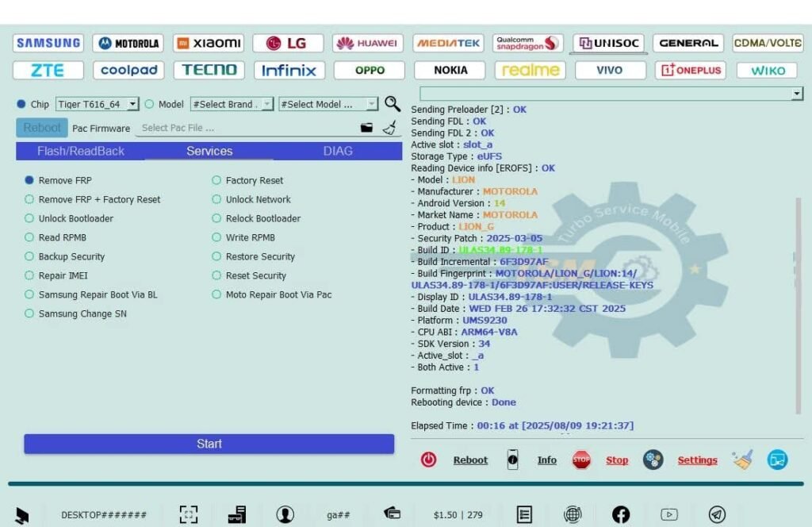Open the Pac file folder browse icon
The image size is (812, 527).
click(x=366, y=128)
